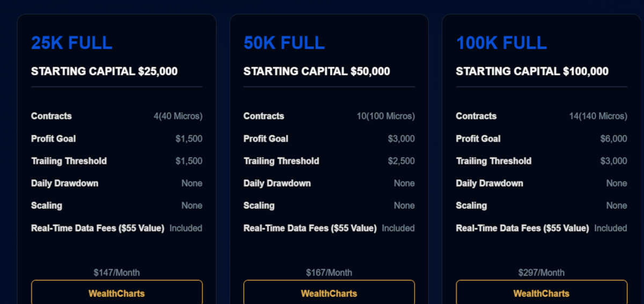Click the 10(100 Micros) contracts value
This screenshot has height=304, width=644.
click(385, 116)
